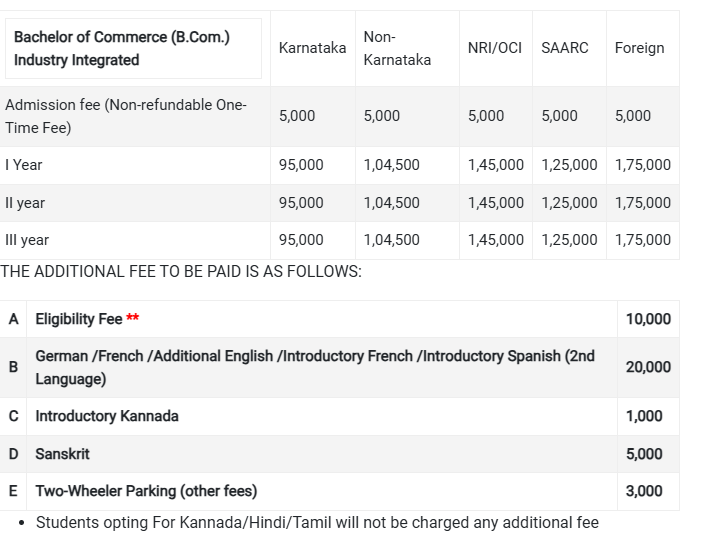Click the II year NRI/OCI fee 1,45,000
Screen dimensions: 707x538
click(x=496, y=203)
